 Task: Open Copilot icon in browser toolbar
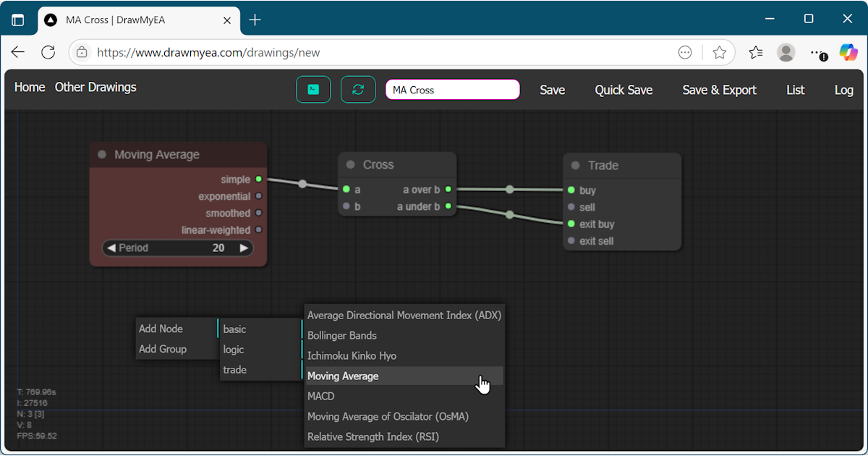click(x=848, y=52)
